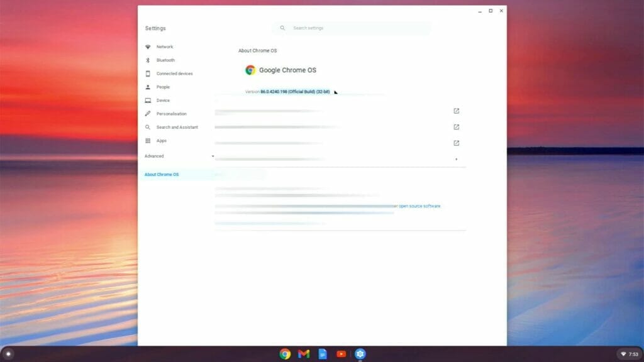
Task: Select About Chrome OS in the sidebar
Action: tap(162, 174)
